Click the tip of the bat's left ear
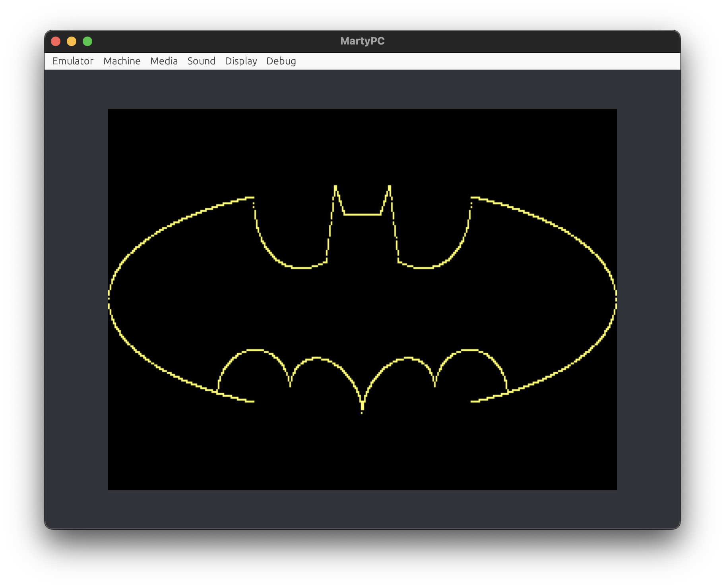725x588 pixels. coord(335,186)
